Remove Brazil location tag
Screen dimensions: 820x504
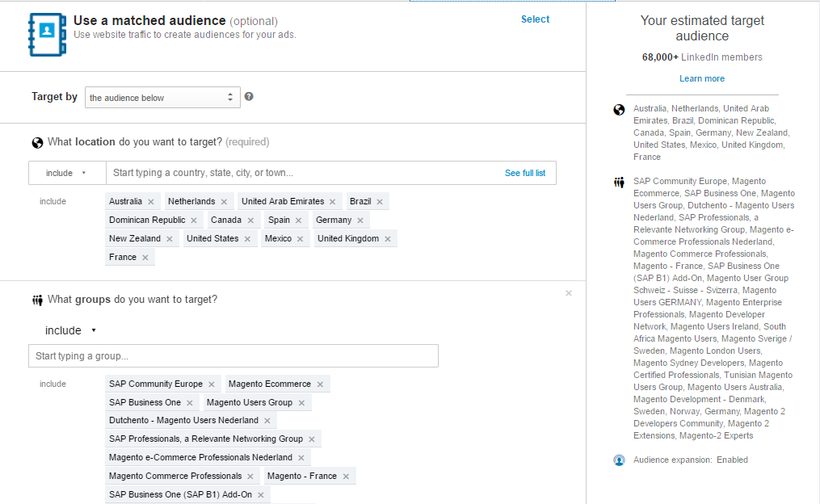click(380, 202)
